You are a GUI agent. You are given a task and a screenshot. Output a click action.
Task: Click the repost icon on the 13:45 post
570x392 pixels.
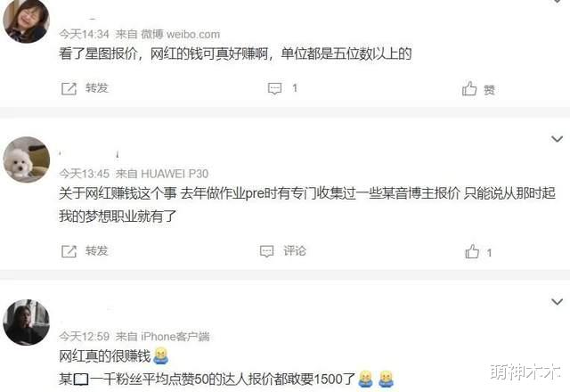pos(69,251)
